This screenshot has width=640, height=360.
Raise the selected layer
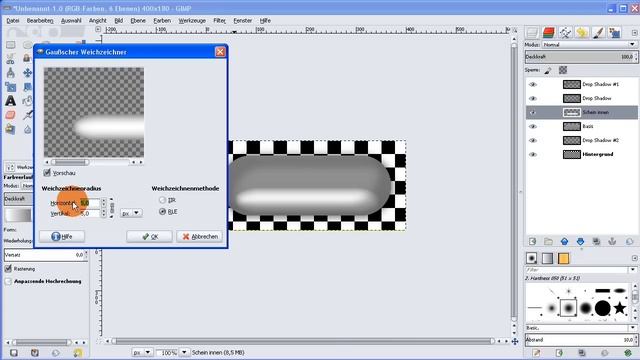coord(564,242)
